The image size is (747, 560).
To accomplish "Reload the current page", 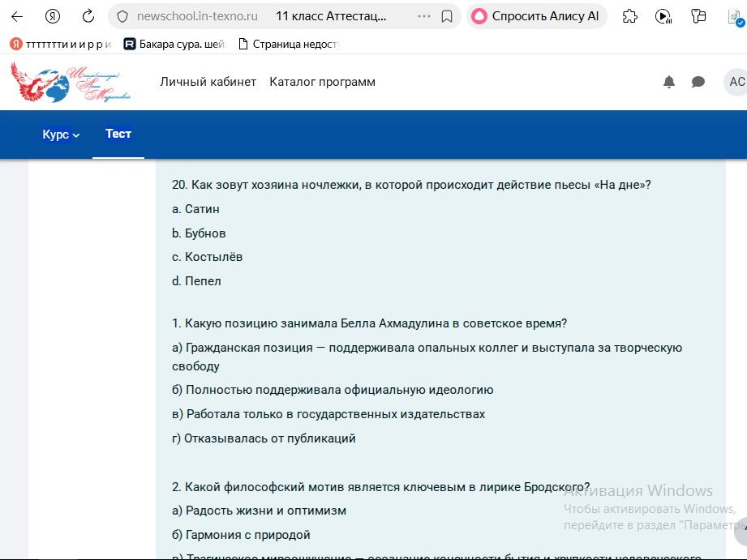I will coord(88,17).
